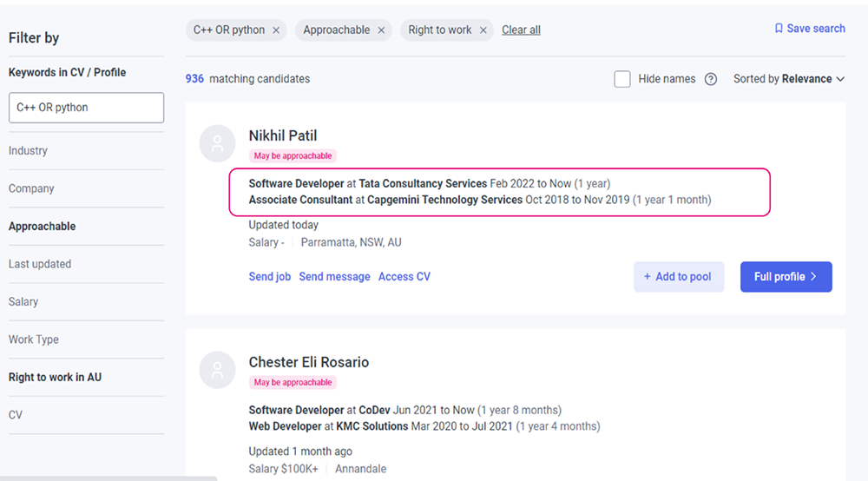Click Send message for Nikhil Patil
This screenshot has width=868, height=481.
tap(334, 277)
